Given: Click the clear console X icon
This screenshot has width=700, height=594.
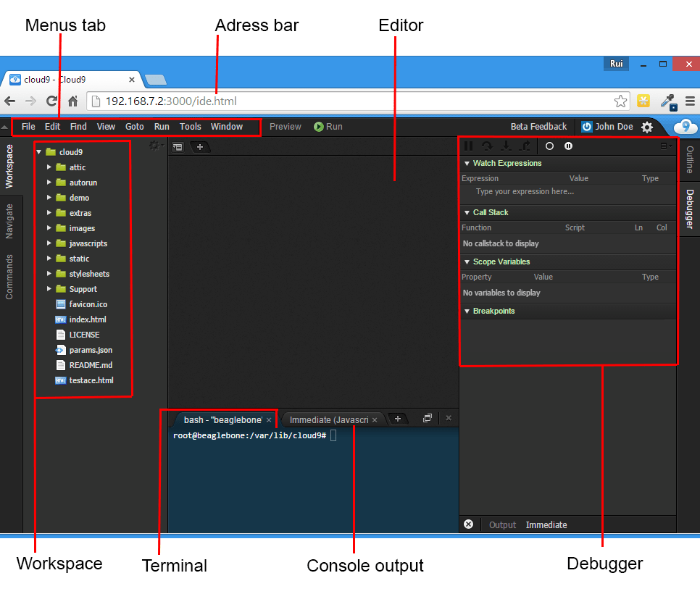Looking at the screenshot, I should point(469,524).
